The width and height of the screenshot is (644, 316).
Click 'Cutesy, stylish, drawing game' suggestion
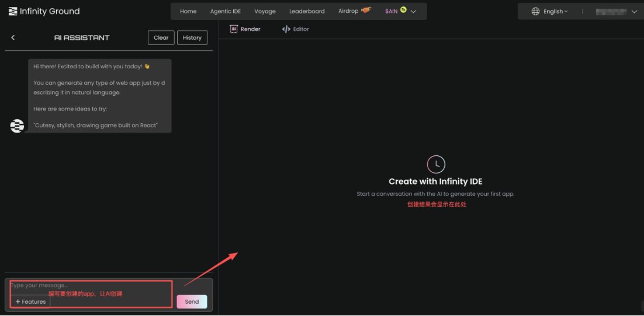96,126
